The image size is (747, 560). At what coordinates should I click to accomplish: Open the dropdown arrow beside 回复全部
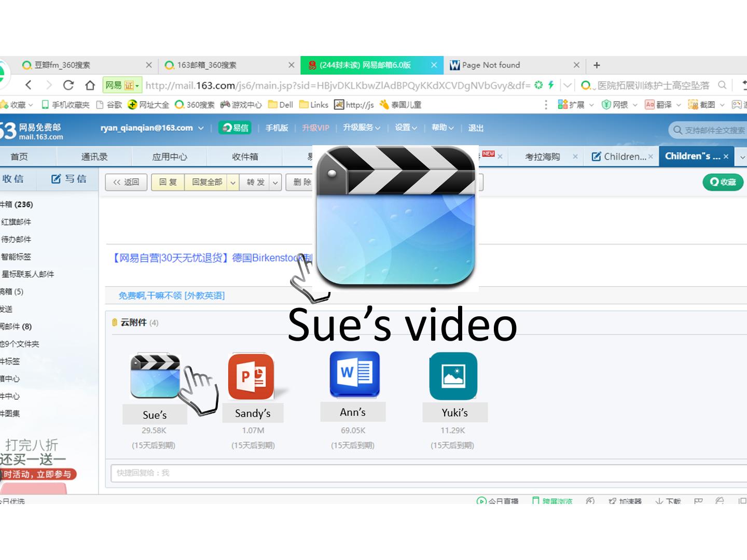click(233, 182)
